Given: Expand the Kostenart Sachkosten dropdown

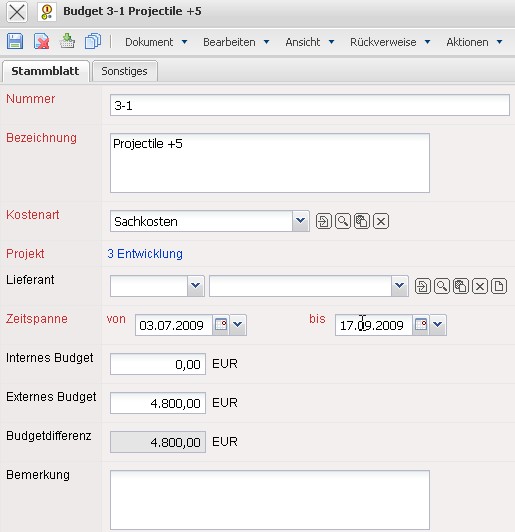Looking at the screenshot, I should pos(301,221).
